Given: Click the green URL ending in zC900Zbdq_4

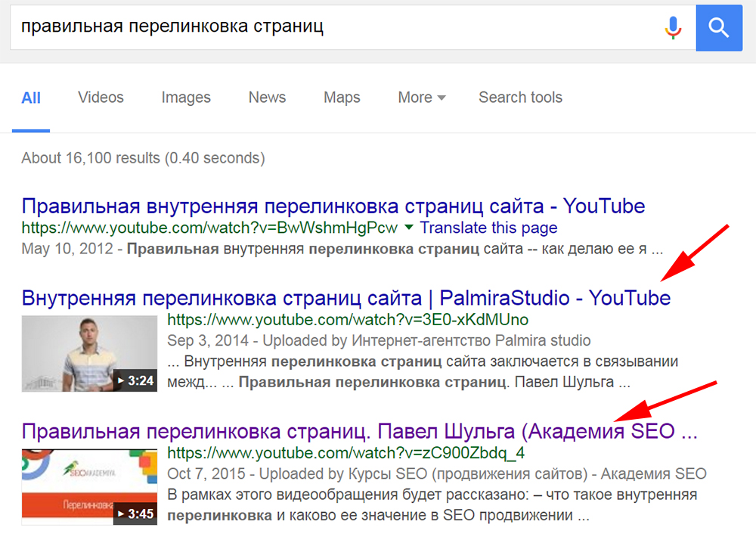Looking at the screenshot, I should [x=345, y=453].
